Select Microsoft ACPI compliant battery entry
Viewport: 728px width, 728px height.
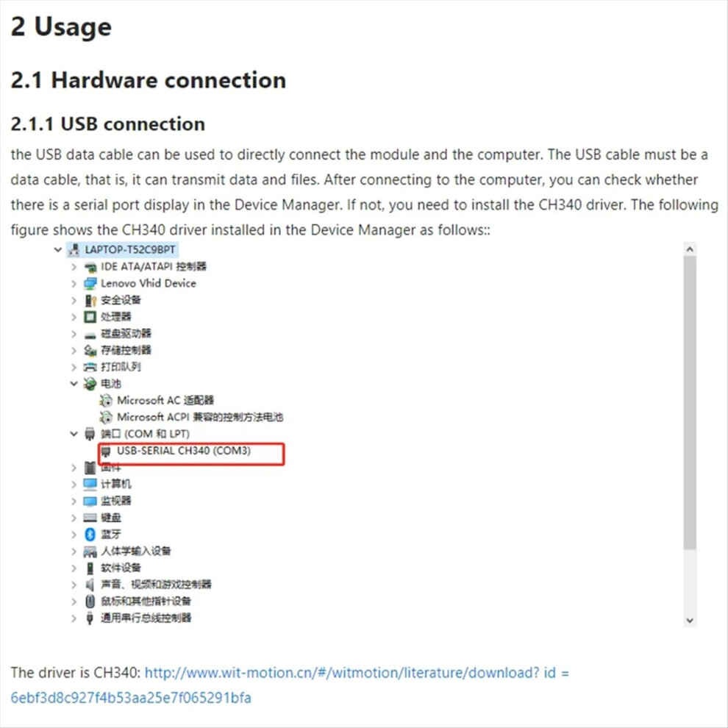(x=199, y=417)
